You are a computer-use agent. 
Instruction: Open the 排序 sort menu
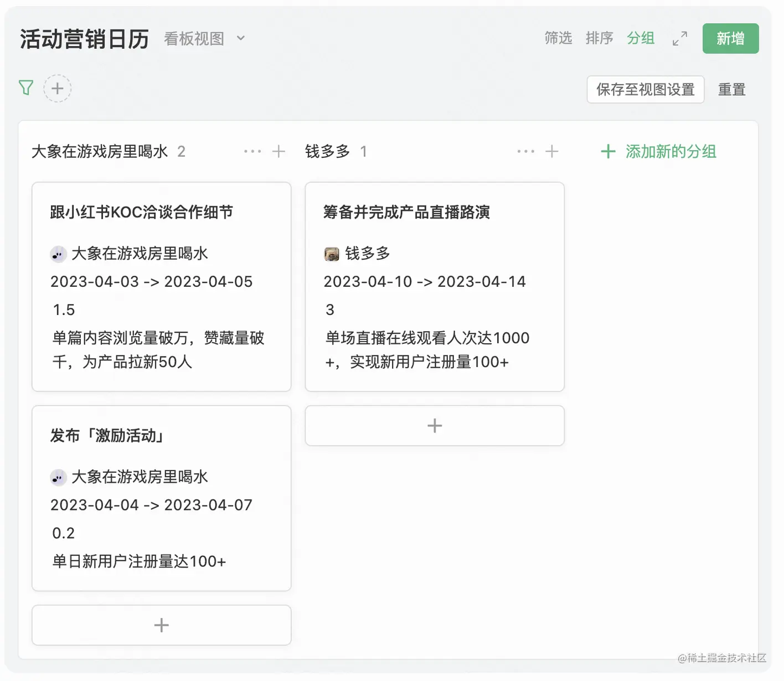(x=600, y=38)
